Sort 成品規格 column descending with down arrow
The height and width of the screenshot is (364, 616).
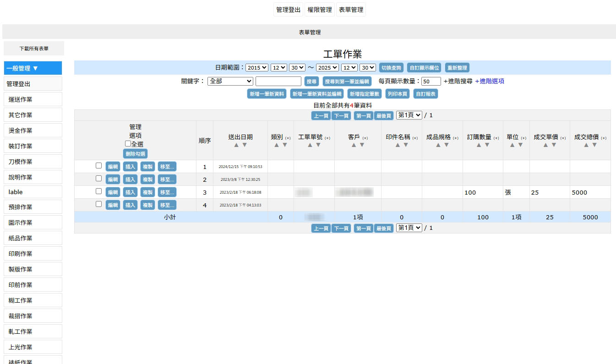tap(447, 145)
